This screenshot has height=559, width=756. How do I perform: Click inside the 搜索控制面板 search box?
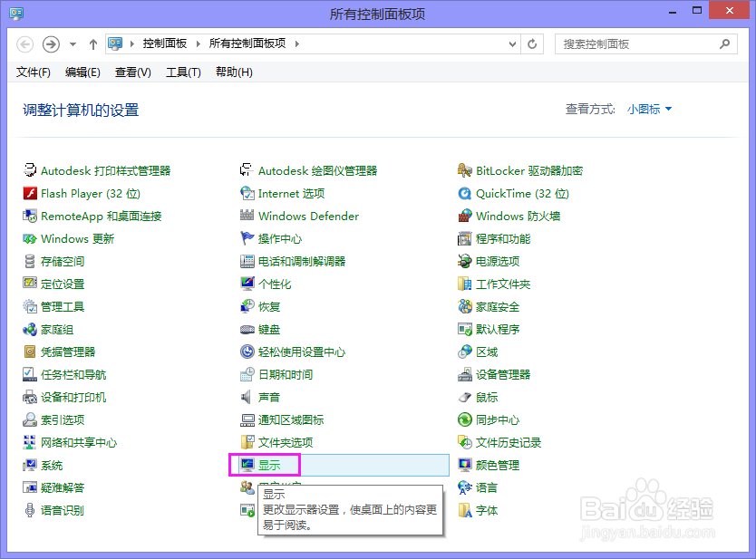pos(639,43)
